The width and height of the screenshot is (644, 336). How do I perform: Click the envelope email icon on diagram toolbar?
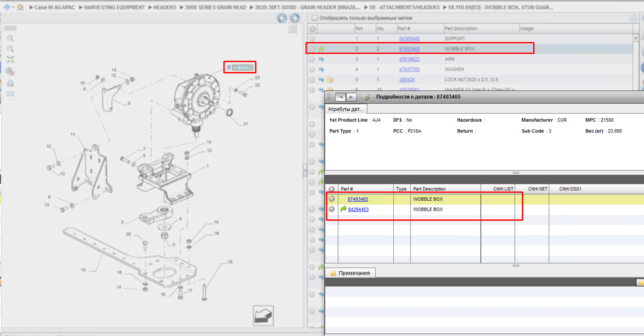click(10, 94)
